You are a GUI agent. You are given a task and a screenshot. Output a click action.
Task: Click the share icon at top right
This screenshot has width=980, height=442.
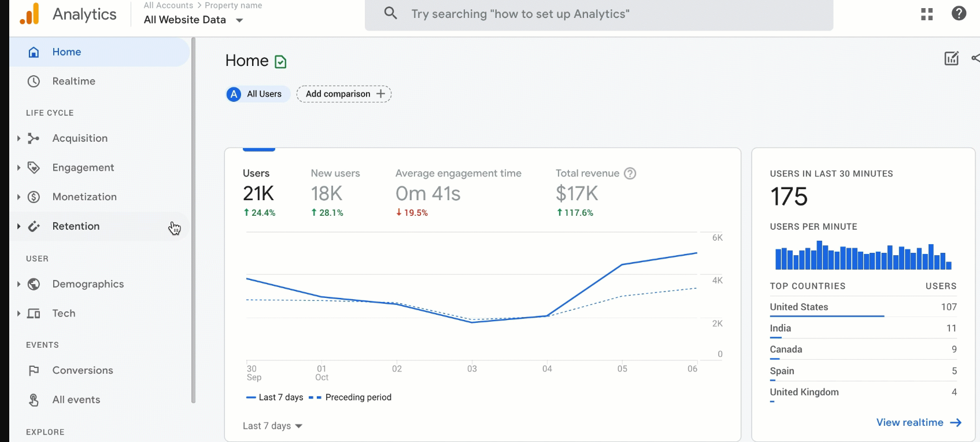point(975,58)
